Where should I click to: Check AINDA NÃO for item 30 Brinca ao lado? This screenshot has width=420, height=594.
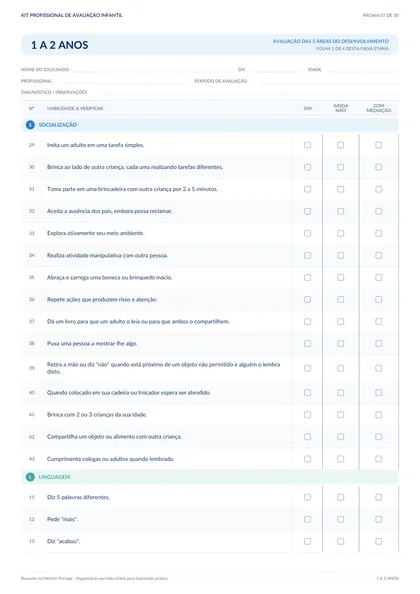click(340, 167)
